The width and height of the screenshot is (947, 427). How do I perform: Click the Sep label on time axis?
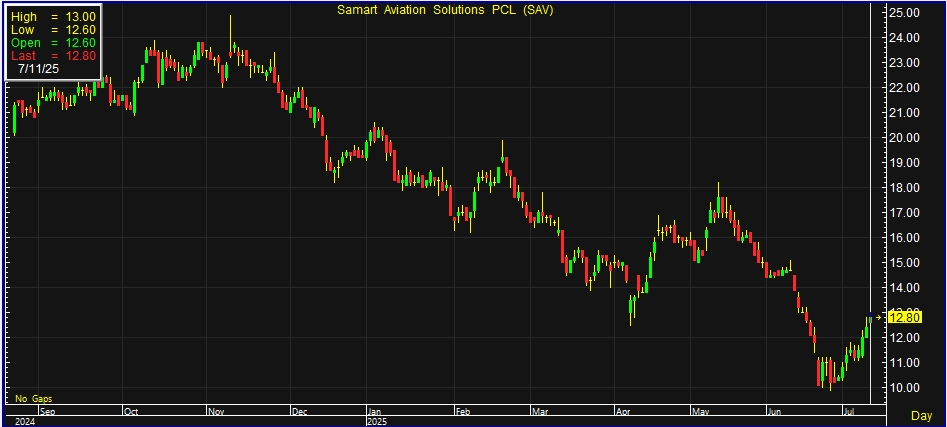click(x=47, y=411)
